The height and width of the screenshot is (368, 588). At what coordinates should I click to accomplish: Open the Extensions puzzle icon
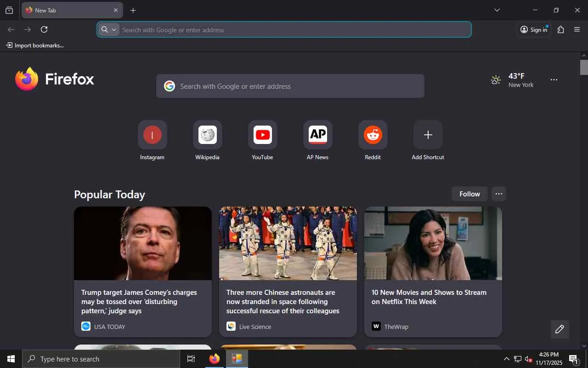(x=560, y=29)
